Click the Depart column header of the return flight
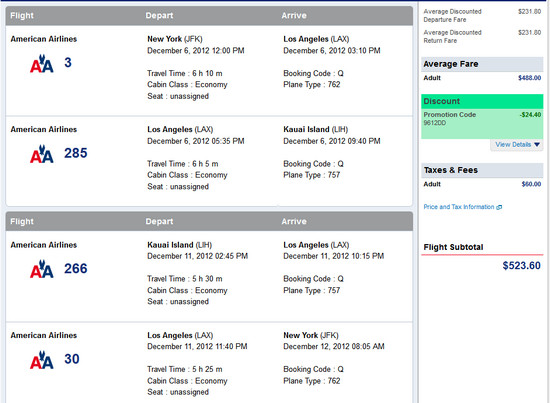Screen dimensions: 550x403 (x=159, y=222)
